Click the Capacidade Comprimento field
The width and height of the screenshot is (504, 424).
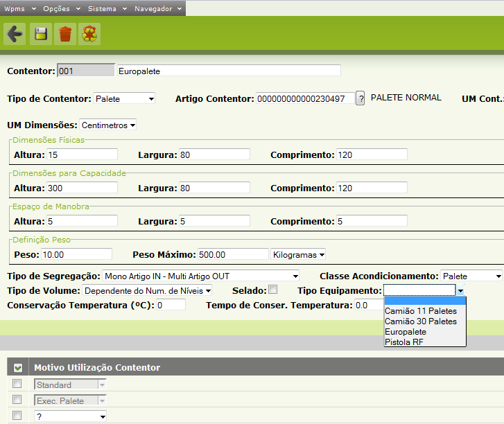pos(372,188)
